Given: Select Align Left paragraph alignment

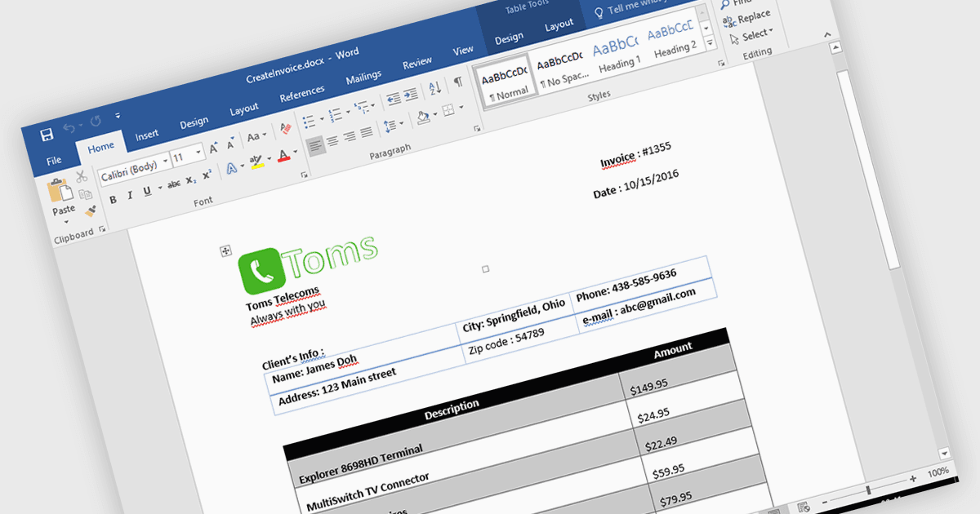Looking at the screenshot, I should click(x=314, y=146).
